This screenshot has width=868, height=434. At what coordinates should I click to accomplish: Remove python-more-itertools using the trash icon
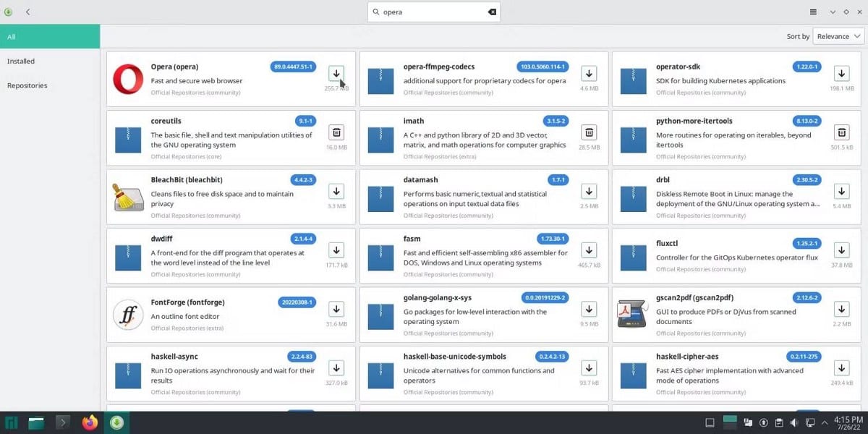pos(841,132)
